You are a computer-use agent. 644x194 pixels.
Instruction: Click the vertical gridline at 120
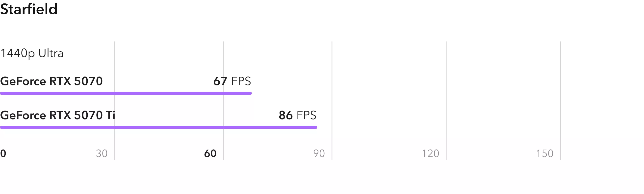pos(446,101)
